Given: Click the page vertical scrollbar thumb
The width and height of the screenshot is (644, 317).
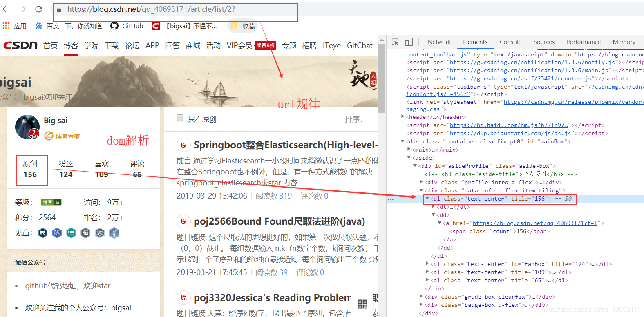Looking at the screenshot, I should point(382,78).
